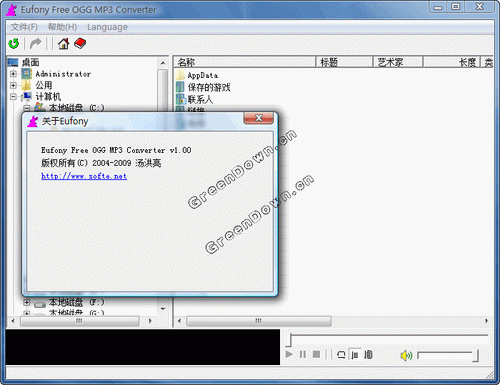Click the 联系人 contacts folder icon
The width and height of the screenshot is (500, 385).
[x=180, y=99]
